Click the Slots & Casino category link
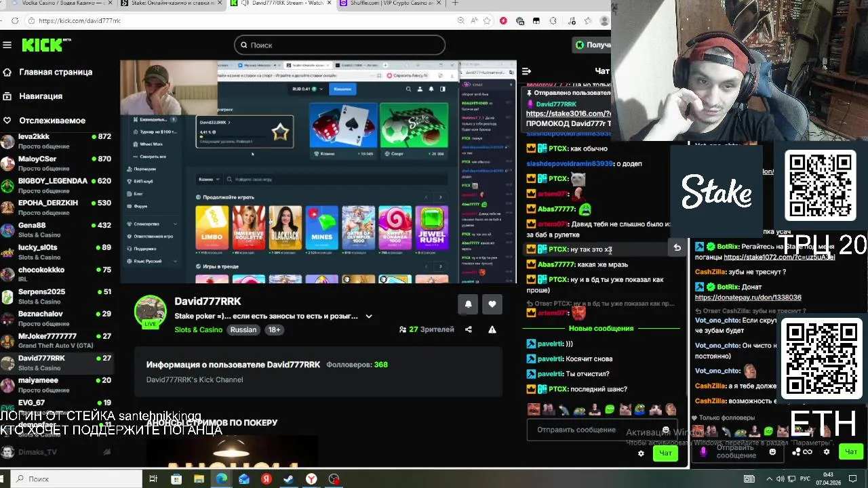The width and height of the screenshot is (868, 488). click(x=198, y=330)
